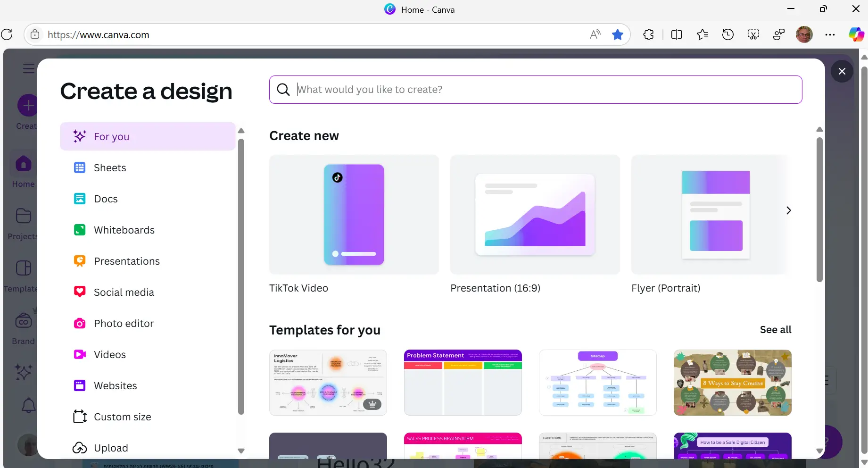Open Sales Process Brainstorm template
Screen dimensions: 868x468
463,446
